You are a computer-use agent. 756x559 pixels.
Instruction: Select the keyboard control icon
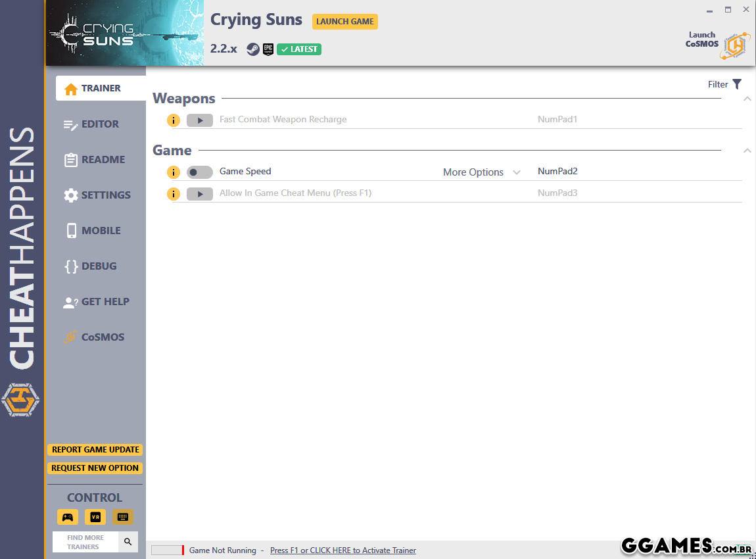tap(122, 517)
